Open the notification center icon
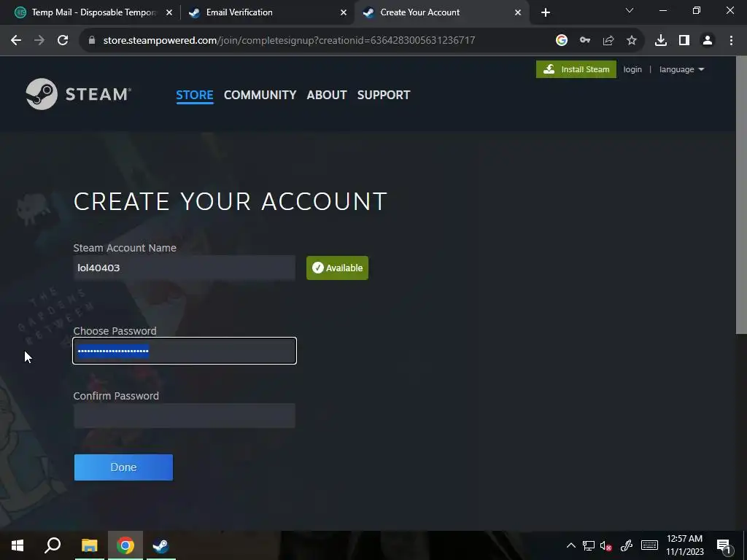Screen dimensions: 747x560 pyautogui.click(x=724, y=545)
